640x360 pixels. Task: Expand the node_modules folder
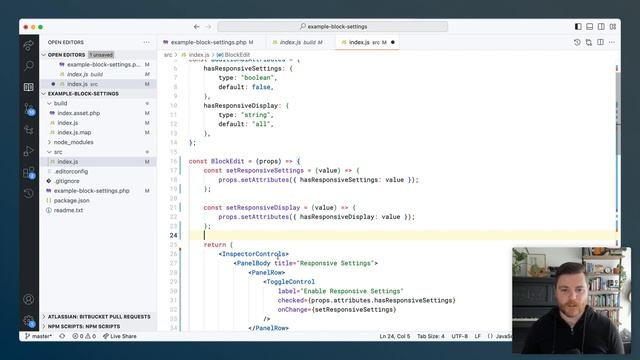click(49, 142)
